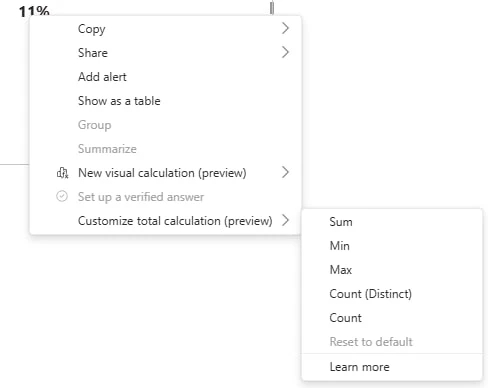Select Count (Distinct) option
This screenshot has width=488, height=388.
pos(392,294)
